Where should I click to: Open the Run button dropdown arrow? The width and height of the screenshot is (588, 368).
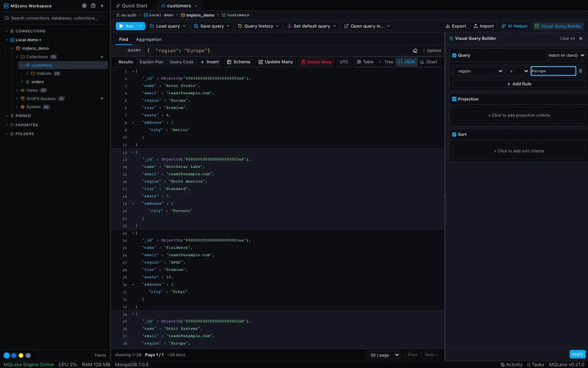[x=141, y=26]
